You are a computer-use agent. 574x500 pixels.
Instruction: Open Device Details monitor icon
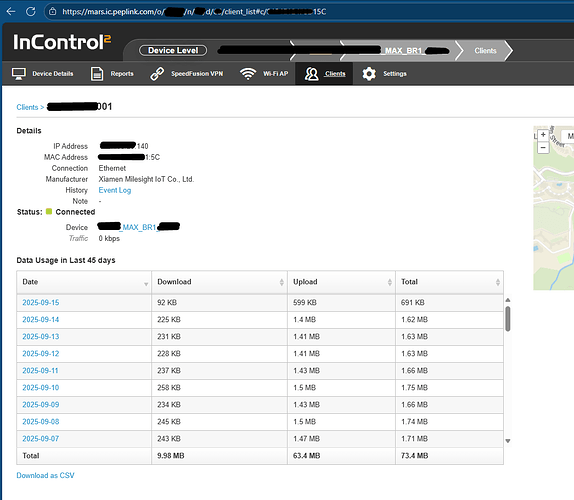coord(18,74)
